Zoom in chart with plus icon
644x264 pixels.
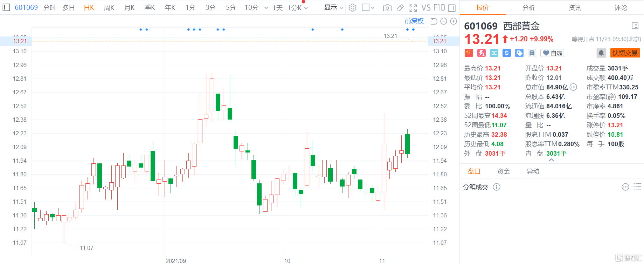[453, 21]
